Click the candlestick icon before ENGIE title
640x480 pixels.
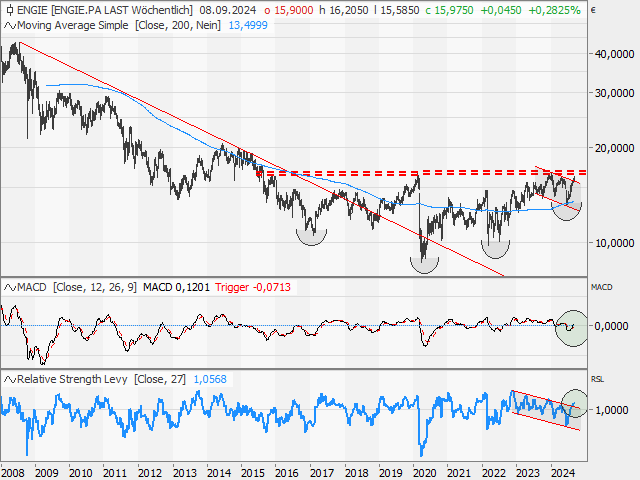click(9, 10)
